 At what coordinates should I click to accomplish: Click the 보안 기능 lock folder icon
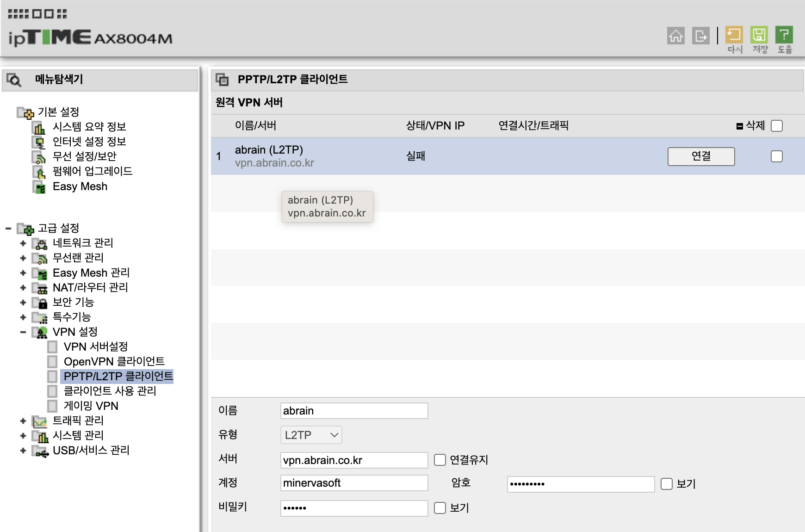[x=40, y=303]
